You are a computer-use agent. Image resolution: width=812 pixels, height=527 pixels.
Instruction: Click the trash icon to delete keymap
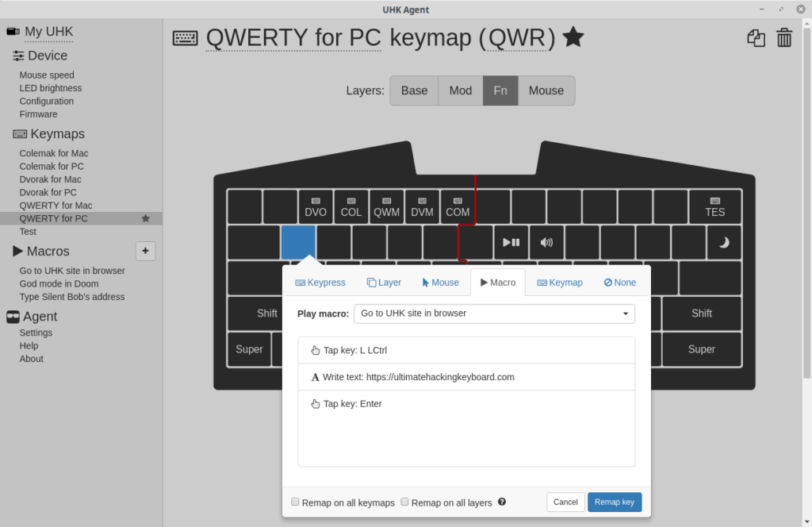(x=784, y=38)
